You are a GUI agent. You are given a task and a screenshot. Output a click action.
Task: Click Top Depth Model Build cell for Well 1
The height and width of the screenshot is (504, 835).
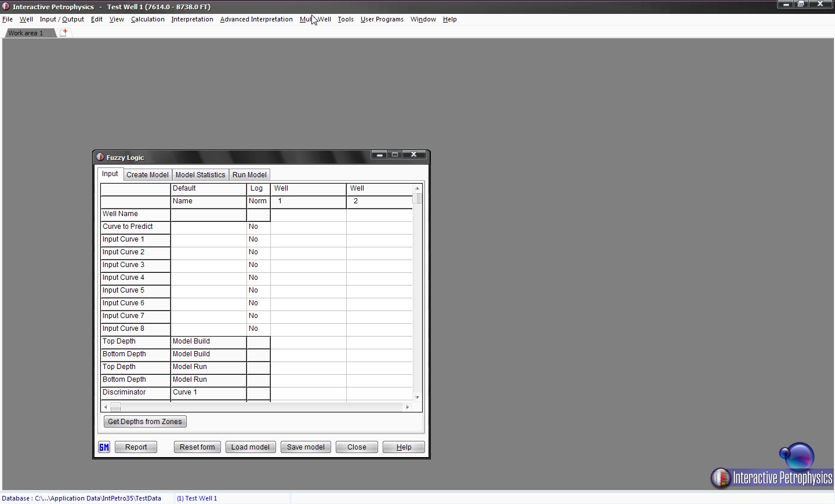(x=308, y=342)
